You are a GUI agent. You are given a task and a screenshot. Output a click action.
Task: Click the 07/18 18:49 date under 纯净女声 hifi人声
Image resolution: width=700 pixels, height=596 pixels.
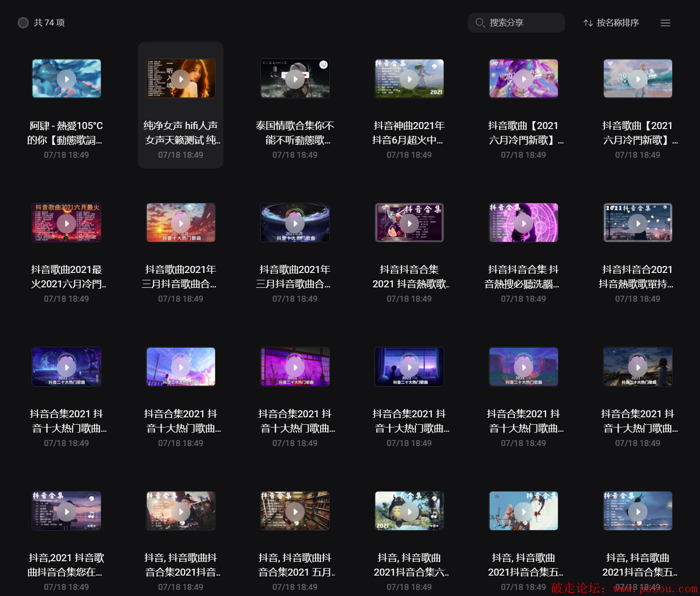[x=181, y=155]
